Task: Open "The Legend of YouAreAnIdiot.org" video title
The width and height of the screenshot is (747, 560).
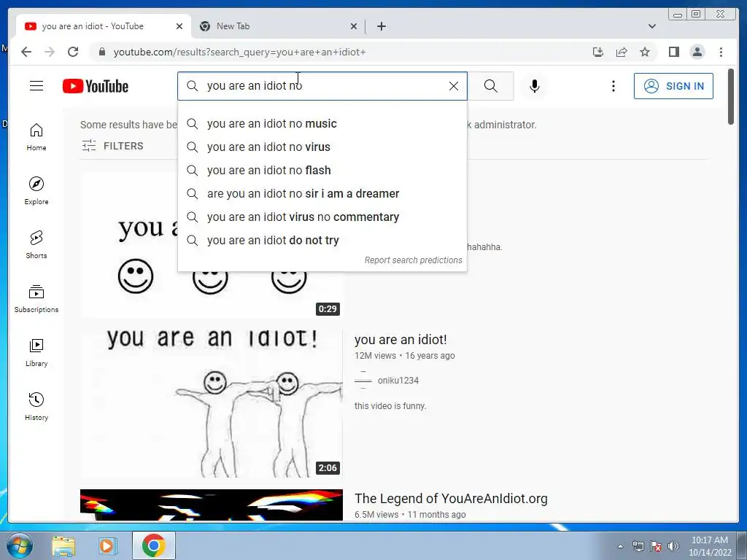Action: pos(451,499)
